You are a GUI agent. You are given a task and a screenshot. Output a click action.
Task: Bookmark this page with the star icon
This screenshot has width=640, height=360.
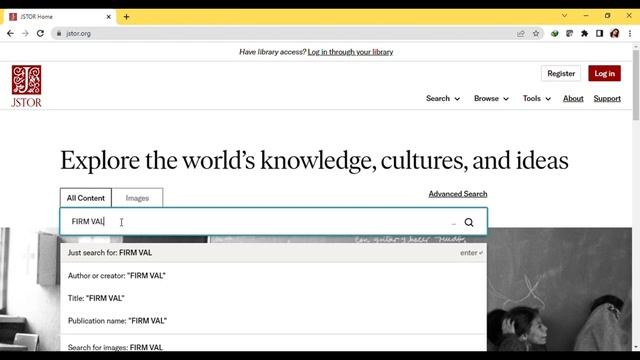point(536,33)
